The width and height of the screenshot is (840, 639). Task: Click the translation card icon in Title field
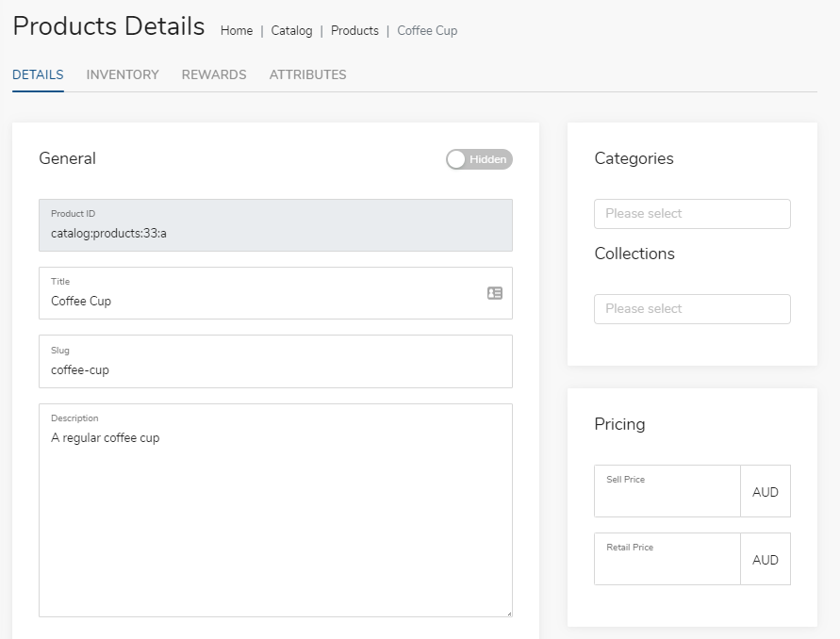(494, 293)
